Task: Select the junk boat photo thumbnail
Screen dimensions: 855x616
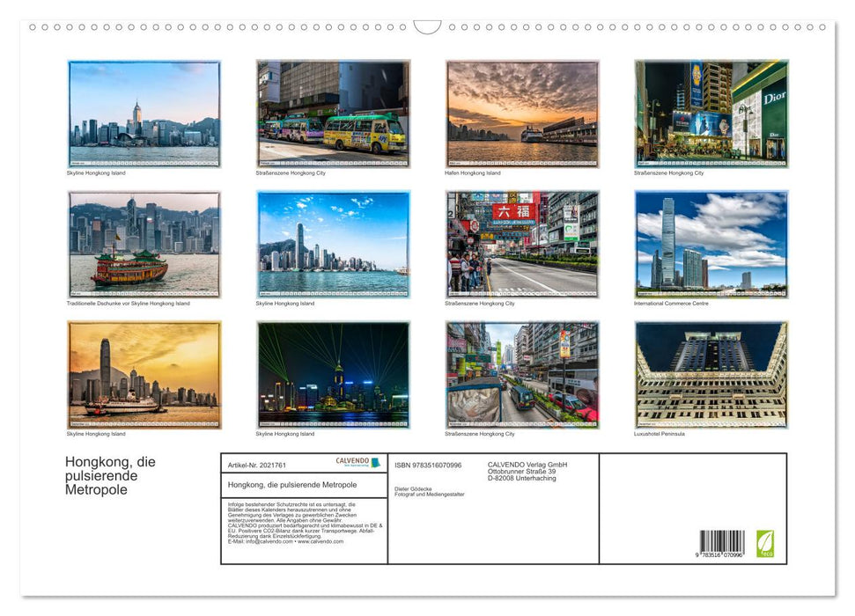Action: (x=144, y=245)
